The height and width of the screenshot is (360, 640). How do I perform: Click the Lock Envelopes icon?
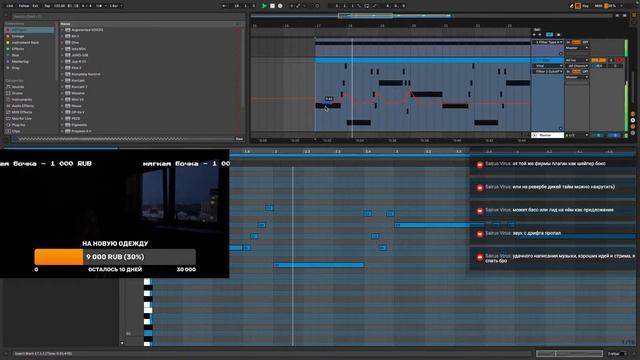[x=558, y=35]
